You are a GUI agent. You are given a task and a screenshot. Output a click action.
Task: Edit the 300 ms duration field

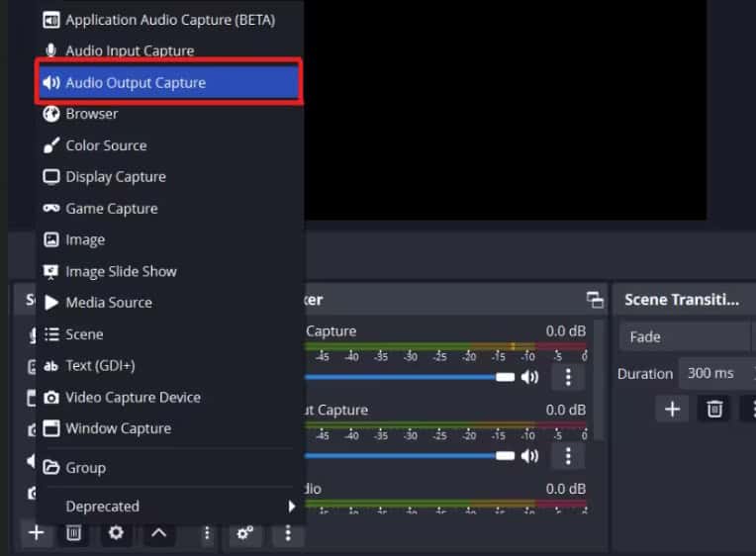[717, 373]
